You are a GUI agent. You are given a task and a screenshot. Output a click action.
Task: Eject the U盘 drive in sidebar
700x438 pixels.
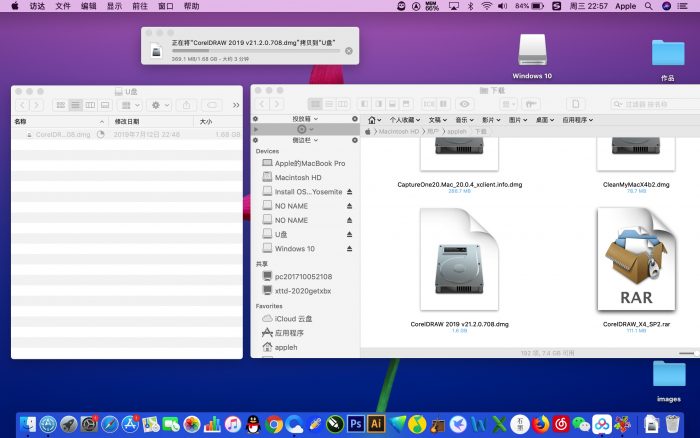[349, 234]
